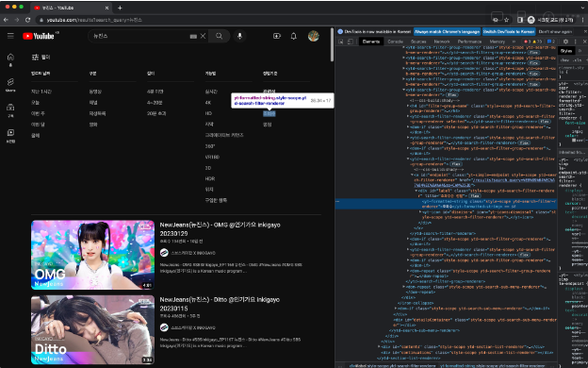Click Don't show again
The height and width of the screenshot is (368, 588).
click(555, 31)
